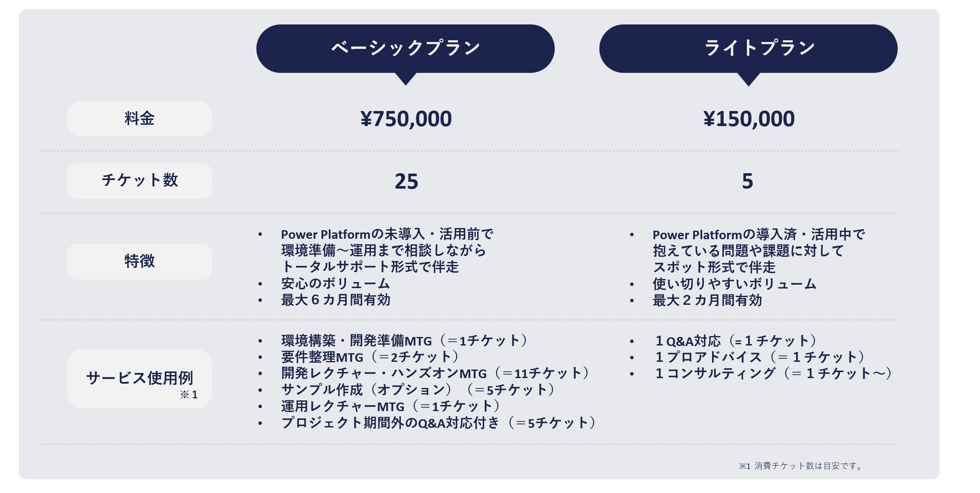
Task: Click the 1 コンサルティング bullet item
Action: click(x=774, y=374)
